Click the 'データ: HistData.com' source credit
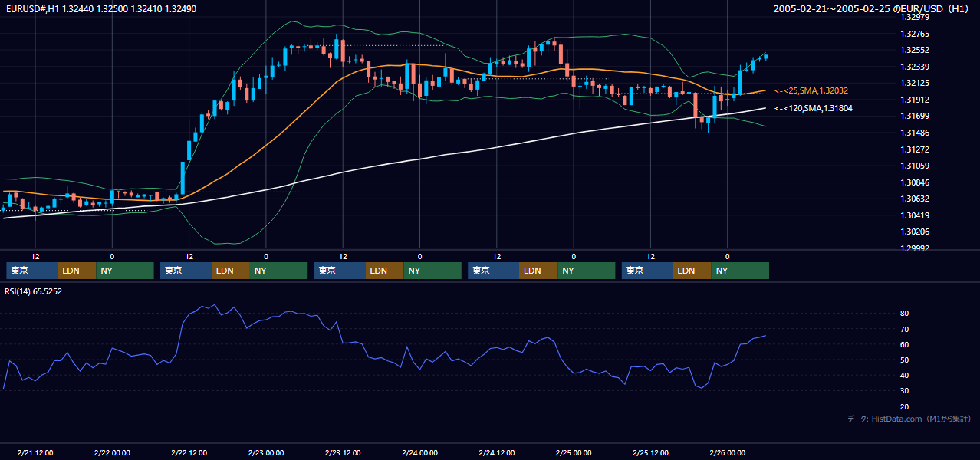This screenshot has height=460, width=980. (909, 419)
